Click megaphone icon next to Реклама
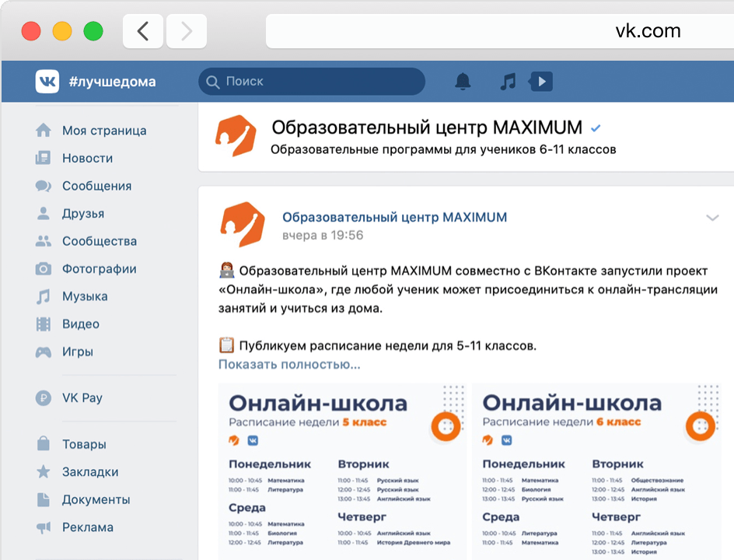 click(43, 527)
